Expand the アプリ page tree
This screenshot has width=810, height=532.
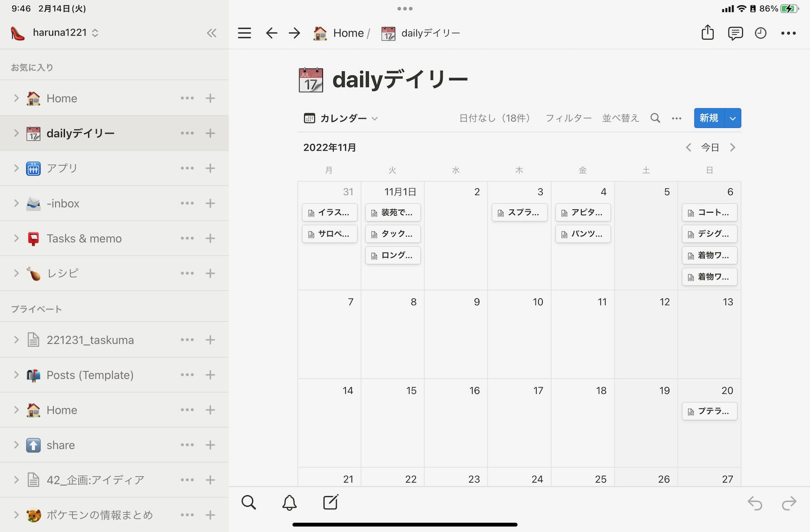16,168
